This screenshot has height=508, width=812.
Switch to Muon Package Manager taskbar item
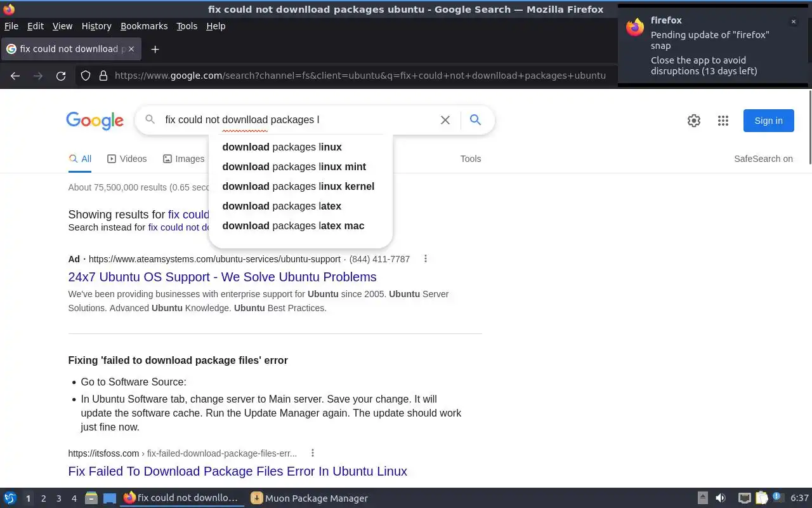[310, 498]
